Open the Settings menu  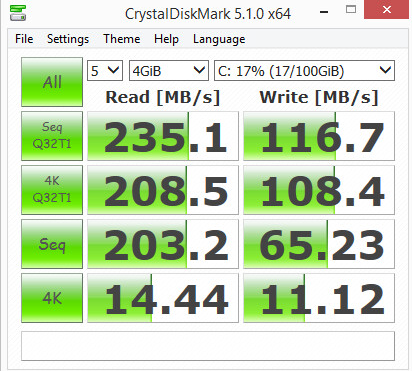68,39
